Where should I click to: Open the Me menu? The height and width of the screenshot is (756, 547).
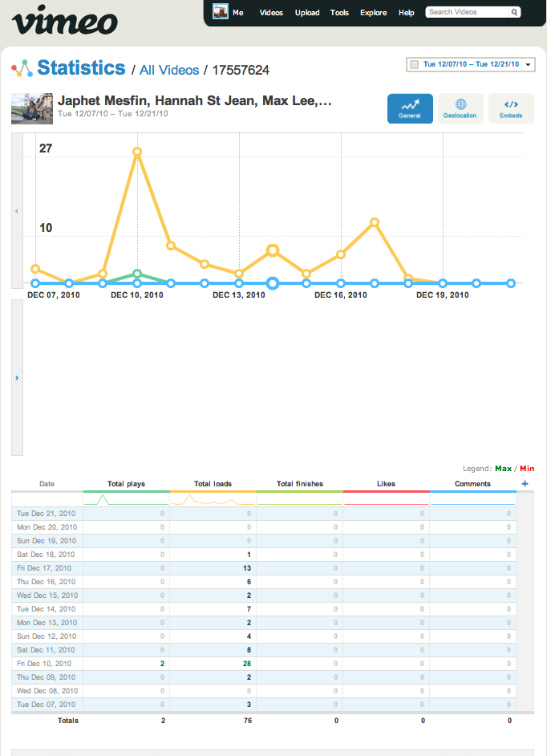tap(238, 13)
